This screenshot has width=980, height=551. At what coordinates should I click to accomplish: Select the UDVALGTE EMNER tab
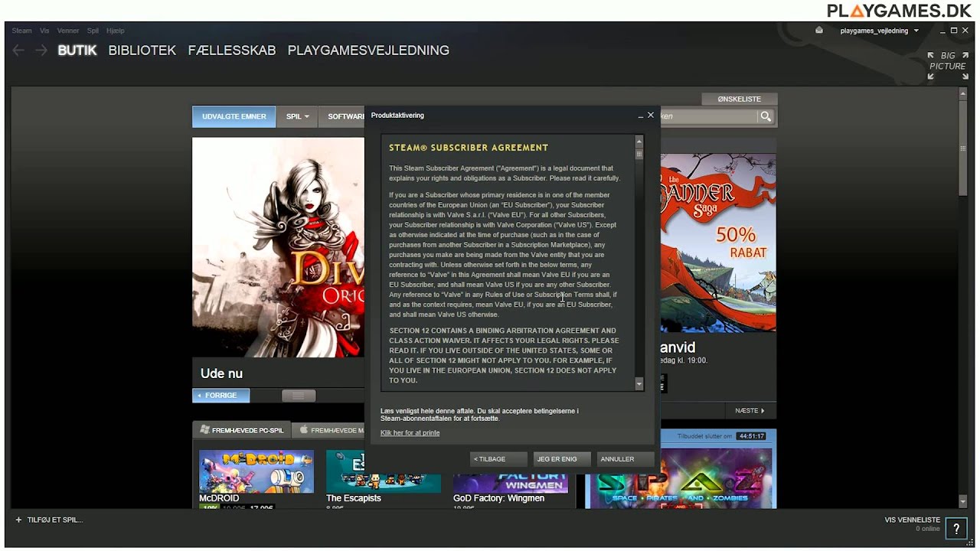[x=234, y=116]
